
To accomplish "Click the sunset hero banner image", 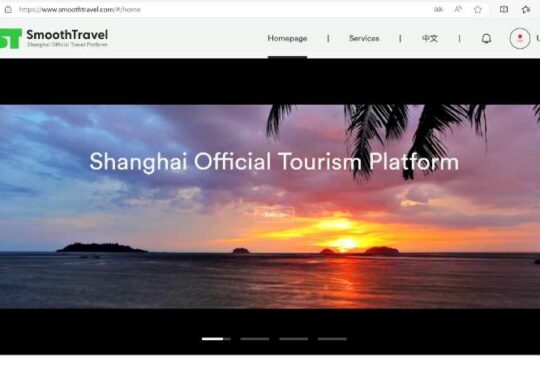I will coord(270,206).
